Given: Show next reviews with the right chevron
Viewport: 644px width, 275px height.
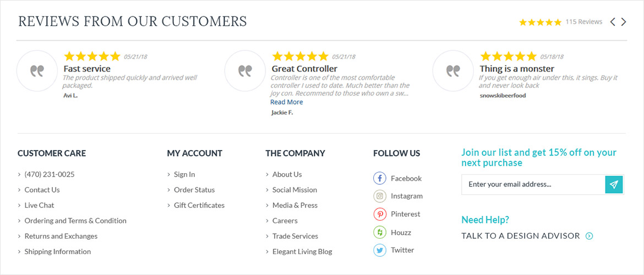Looking at the screenshot, I should [x=624, y=22].
